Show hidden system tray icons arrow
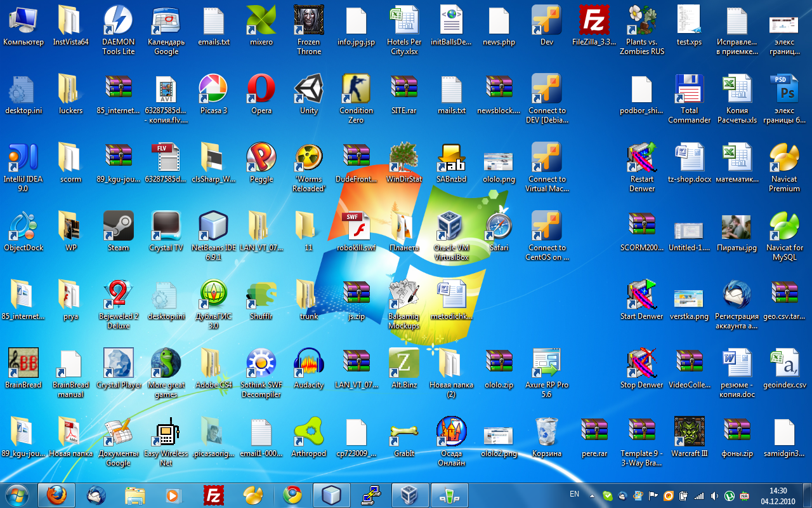Image resolution: width=812 pixels, height=508 pixels. (x=592, y=495)
